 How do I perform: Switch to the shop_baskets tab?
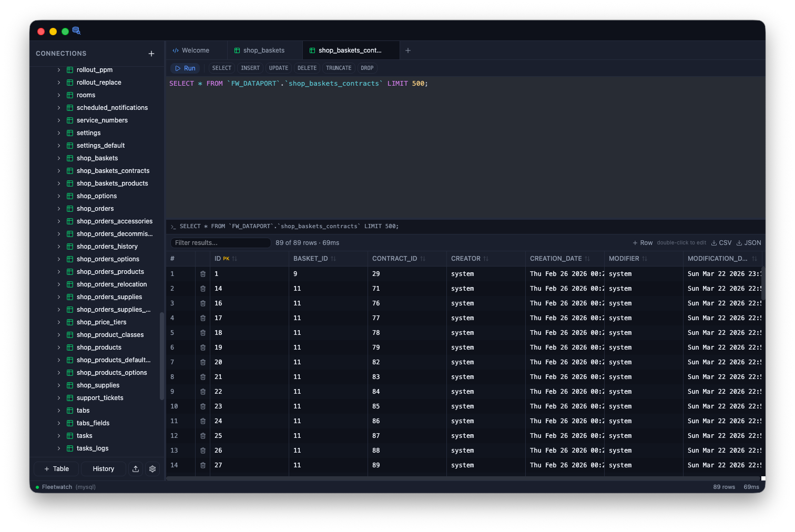pos(264,50)
